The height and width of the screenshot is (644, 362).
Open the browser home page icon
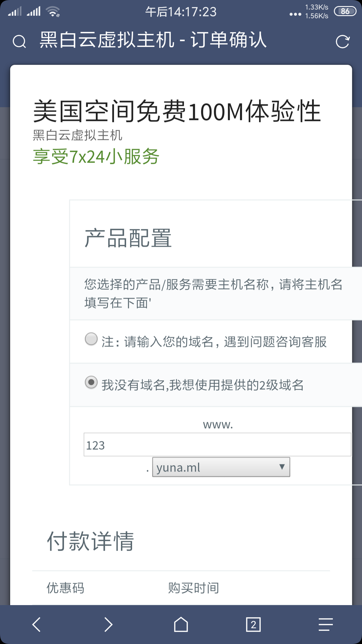181,625
